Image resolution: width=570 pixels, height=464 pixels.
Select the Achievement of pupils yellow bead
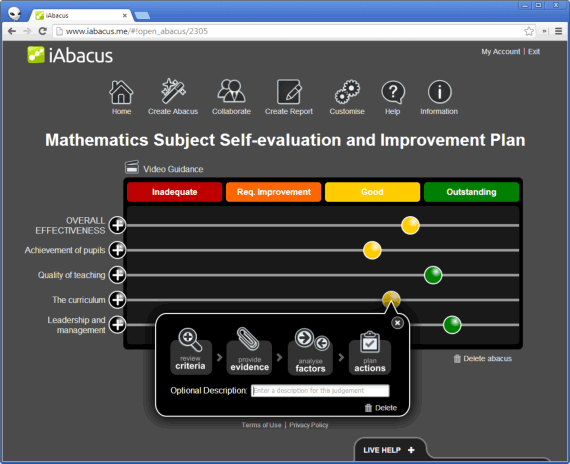[x=372, y=250]
